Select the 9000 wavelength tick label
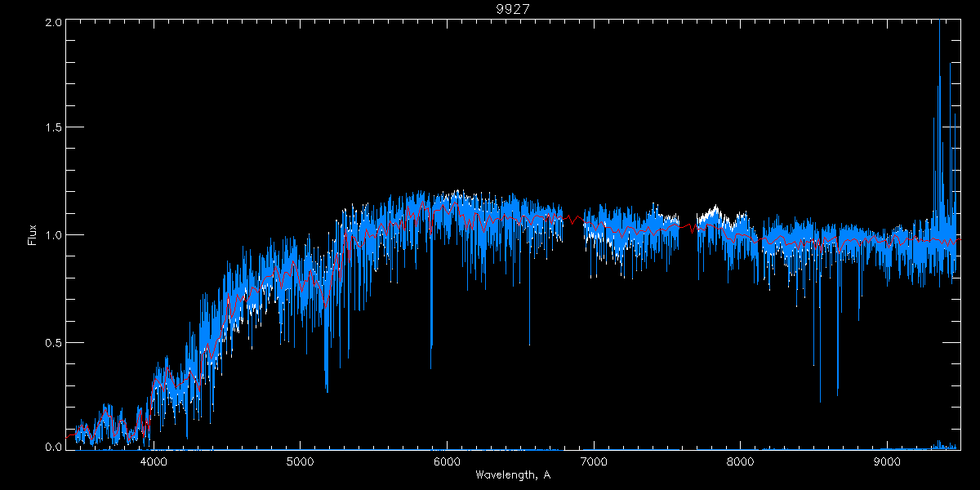 click(x=888, y=461)
